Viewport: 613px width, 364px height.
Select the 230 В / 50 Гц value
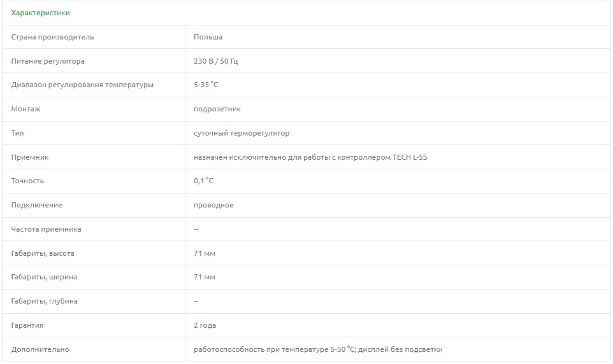pos(215,61)
